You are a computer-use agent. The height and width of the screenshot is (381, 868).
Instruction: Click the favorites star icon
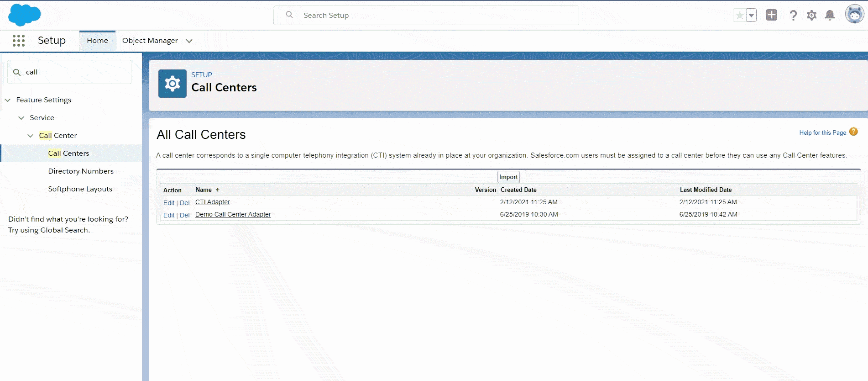[x=740, y=15]
